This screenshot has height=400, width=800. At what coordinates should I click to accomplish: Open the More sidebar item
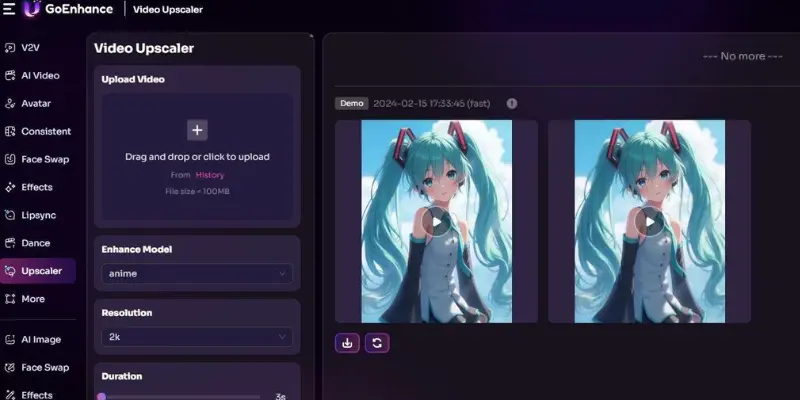tap(33, 299)
